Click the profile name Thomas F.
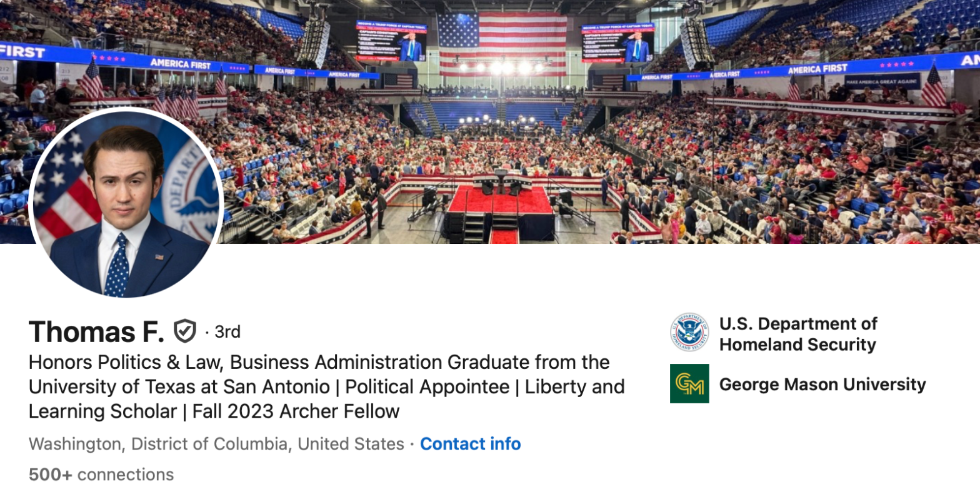The height and width of the screenshot is (489, 980). pos(96,331)
